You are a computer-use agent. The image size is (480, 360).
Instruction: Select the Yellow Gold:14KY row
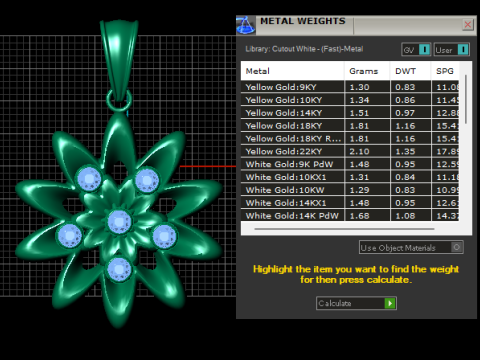(350, 113)
